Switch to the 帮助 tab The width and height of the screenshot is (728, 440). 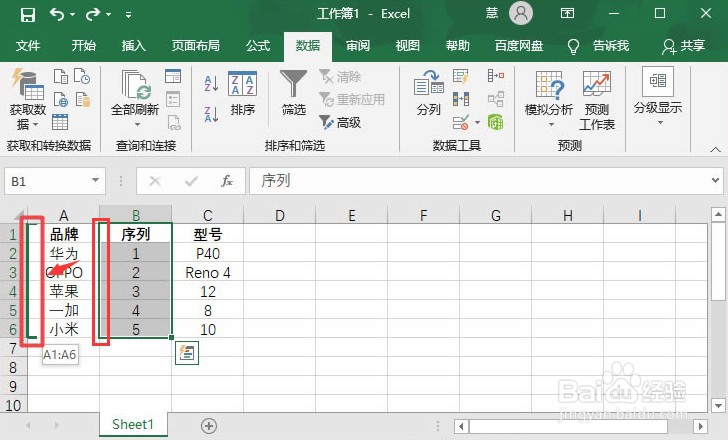(x=458, y=45)
